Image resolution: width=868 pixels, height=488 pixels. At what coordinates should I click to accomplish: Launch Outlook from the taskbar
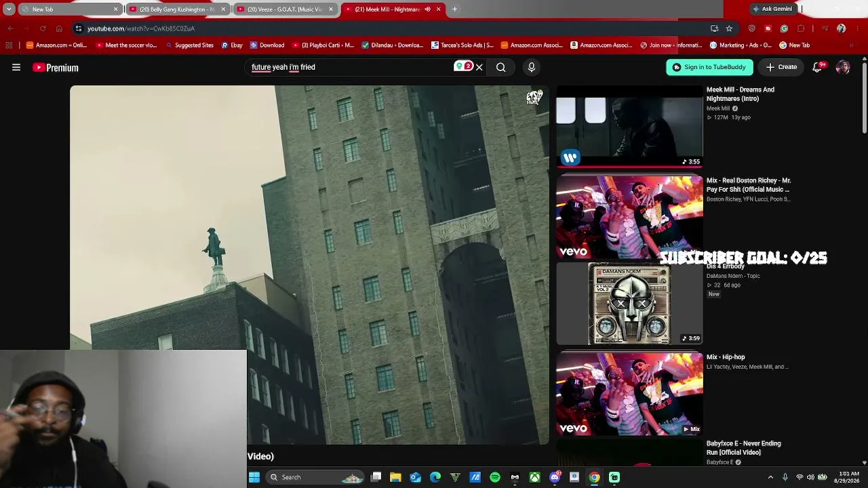tap(416, 477)
